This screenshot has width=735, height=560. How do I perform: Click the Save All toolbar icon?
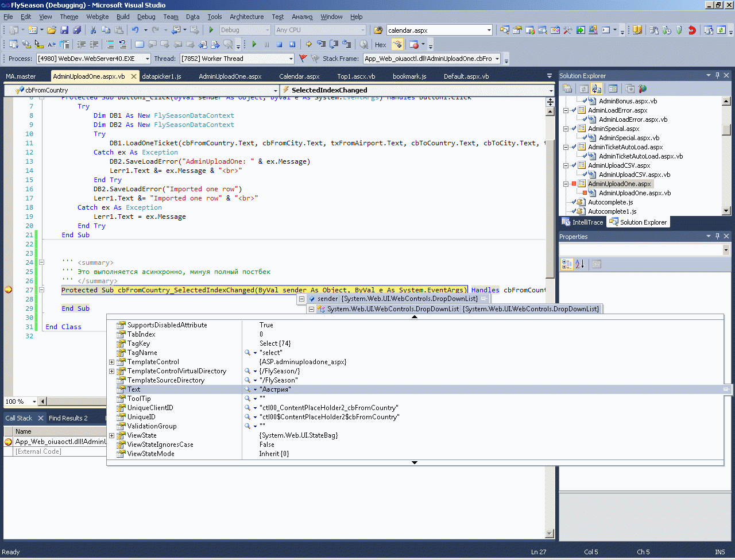coord(76,30)
